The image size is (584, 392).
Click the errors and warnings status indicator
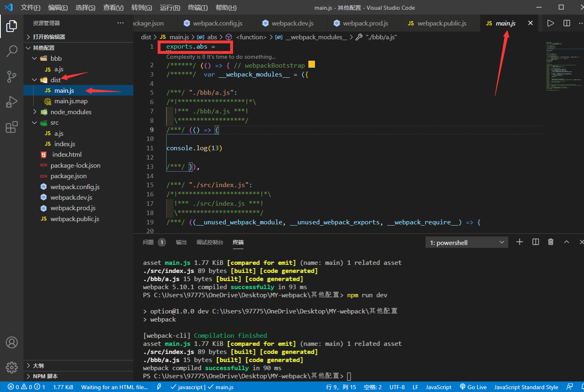(26, 387)
